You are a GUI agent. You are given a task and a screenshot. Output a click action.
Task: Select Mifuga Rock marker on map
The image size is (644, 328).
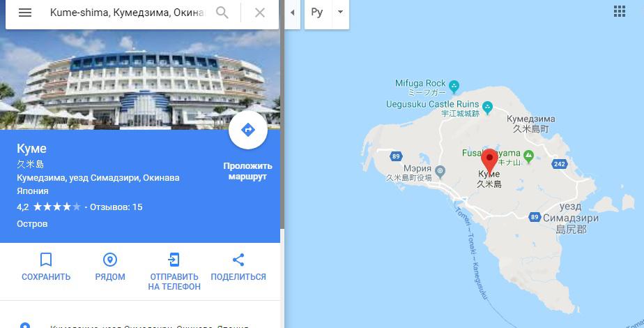(454, 87)
